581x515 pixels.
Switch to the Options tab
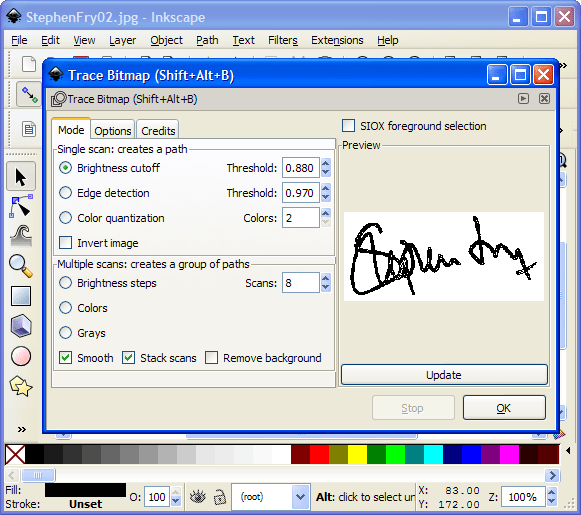[x=113, y=131]
